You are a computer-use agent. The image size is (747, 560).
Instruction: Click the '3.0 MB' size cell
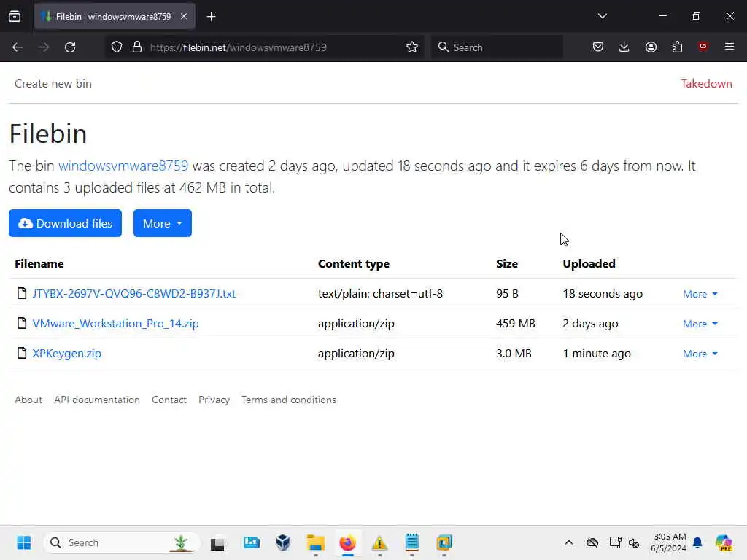[514, 354]
